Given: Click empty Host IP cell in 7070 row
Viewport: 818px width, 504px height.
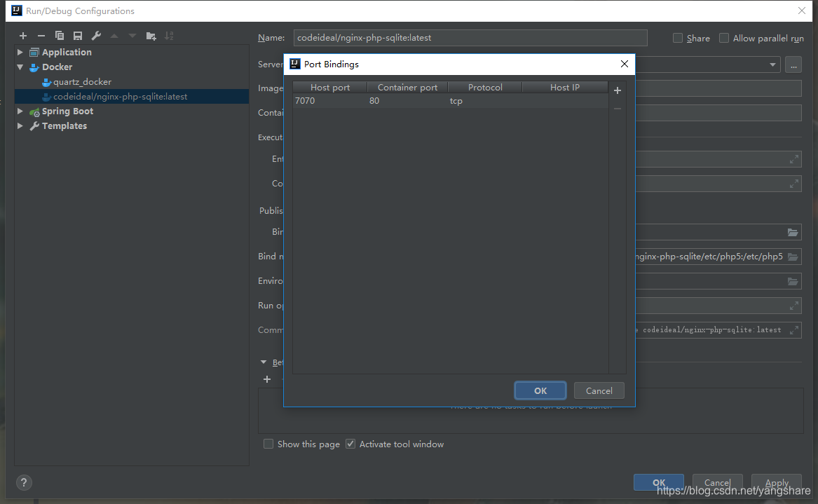Looking at the screenshot, I should tap(565, 101).
